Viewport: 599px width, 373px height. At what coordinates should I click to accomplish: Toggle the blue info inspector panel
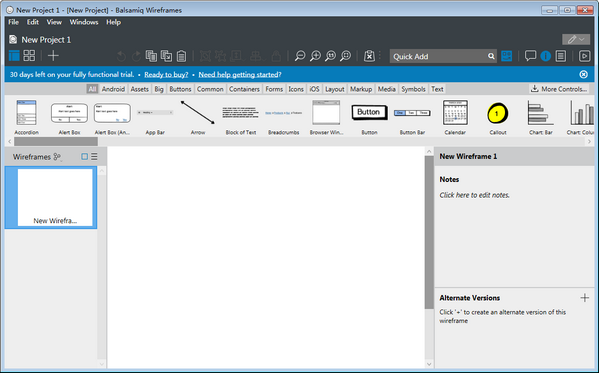[546, 56]
